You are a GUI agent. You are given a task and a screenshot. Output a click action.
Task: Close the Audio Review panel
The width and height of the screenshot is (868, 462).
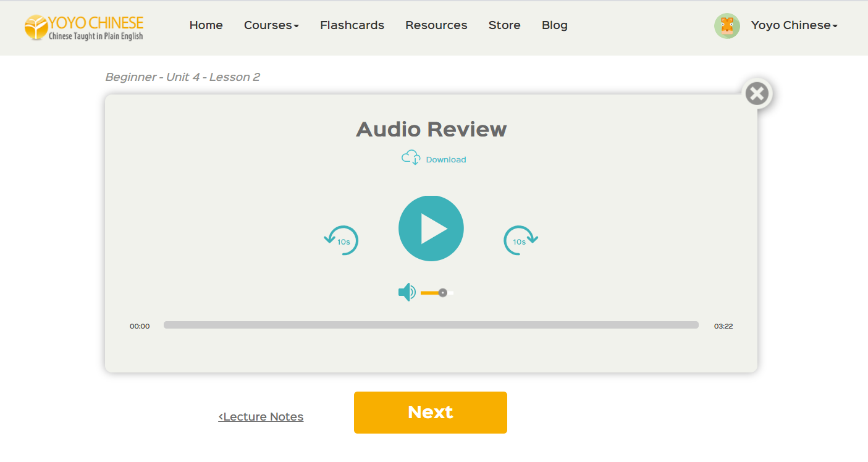point(757,94)
